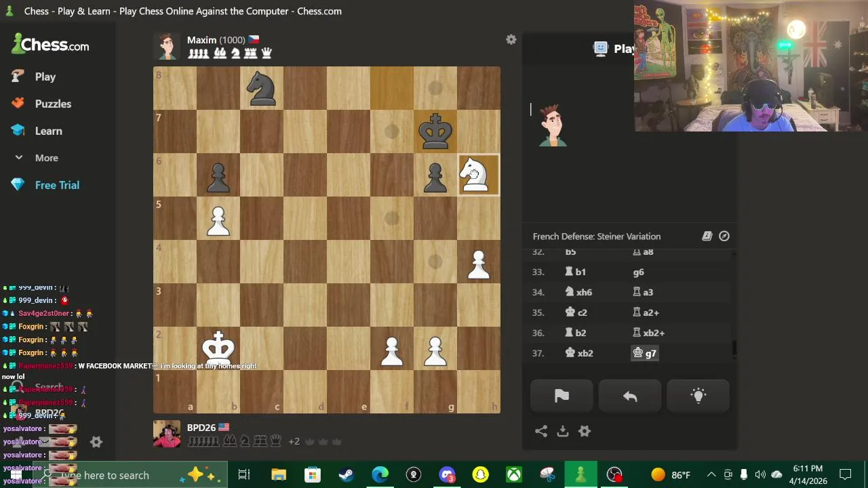Image resolution: width=868 pixels, height=488 pixels.
Task: Select move 36 white rook b2
Action: [x=575, y=333]
